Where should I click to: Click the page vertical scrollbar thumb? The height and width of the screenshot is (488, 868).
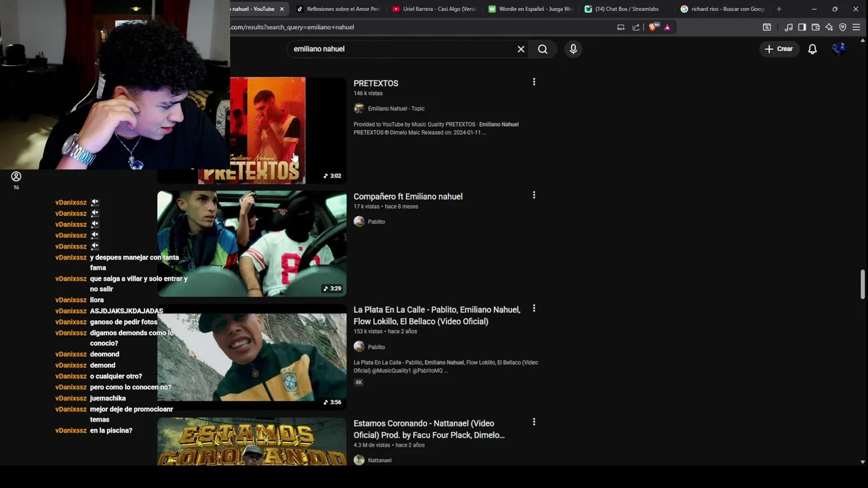(863, 284)
